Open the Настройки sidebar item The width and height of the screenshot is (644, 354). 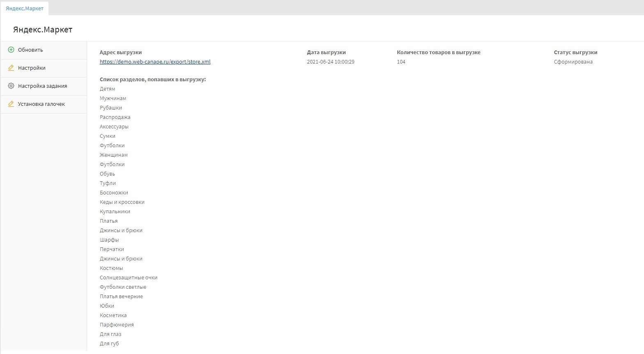32,68
